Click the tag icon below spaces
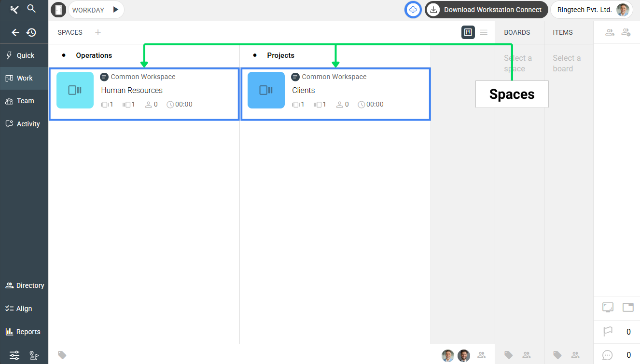The height and width of the screenshot is (364, 640). pos(62,355)
